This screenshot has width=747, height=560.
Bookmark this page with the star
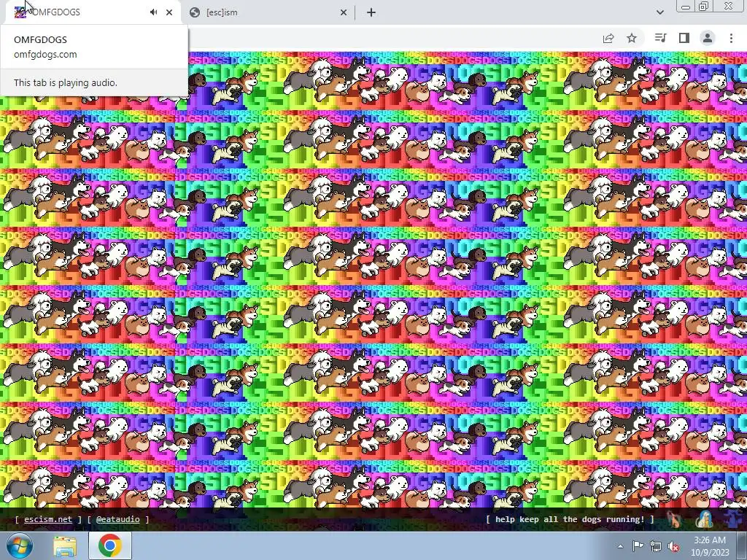coord(632,38)
